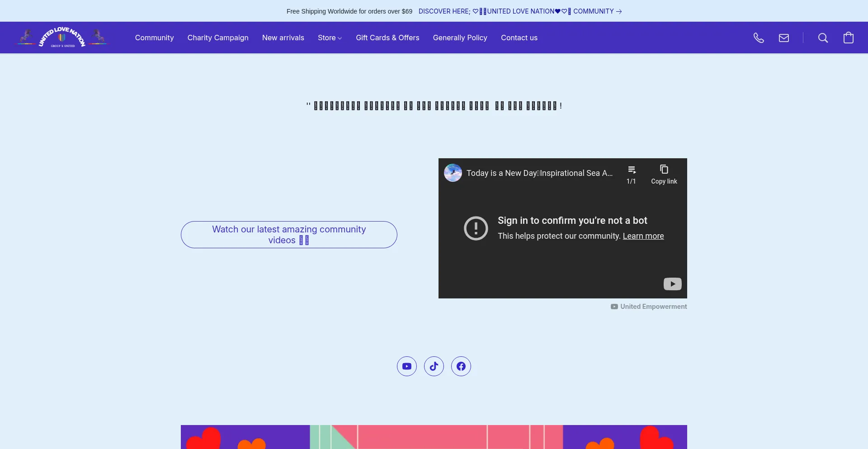The width and height of the screenshot is (868, 449).
Task: Click the Discover Here community announcement link
Action: coord(520,11)
